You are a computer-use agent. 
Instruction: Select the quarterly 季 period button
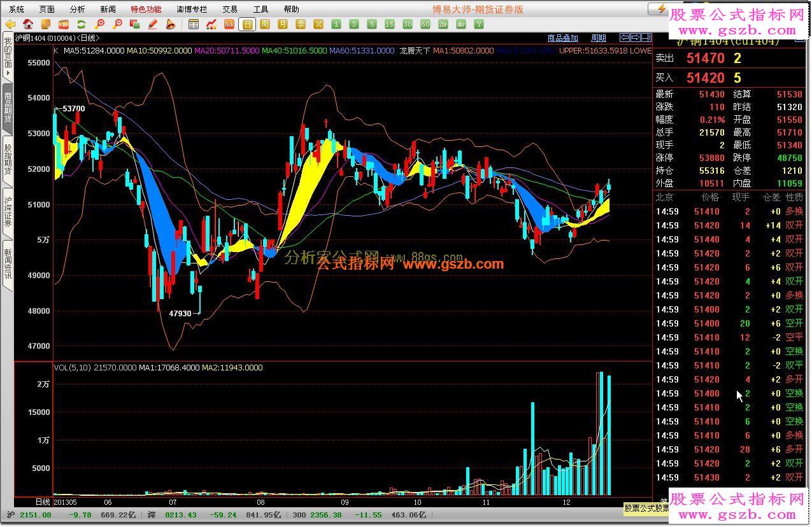(x=301, y=24)
